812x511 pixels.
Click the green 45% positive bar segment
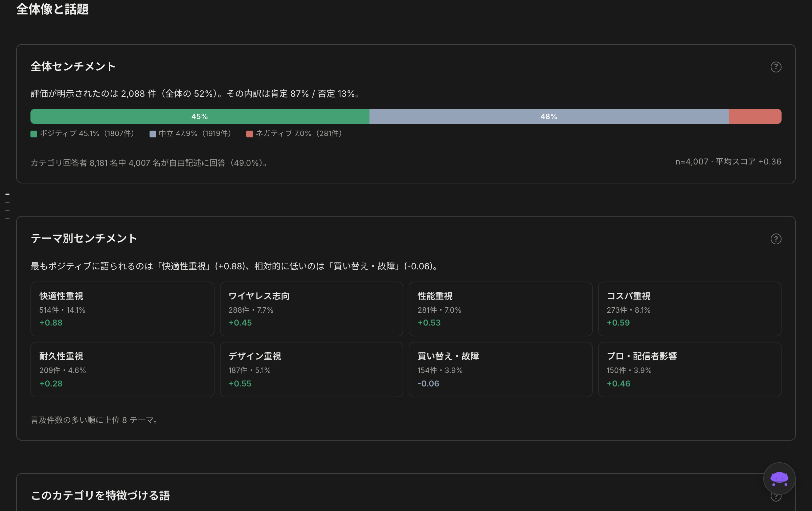coord(200,116)
